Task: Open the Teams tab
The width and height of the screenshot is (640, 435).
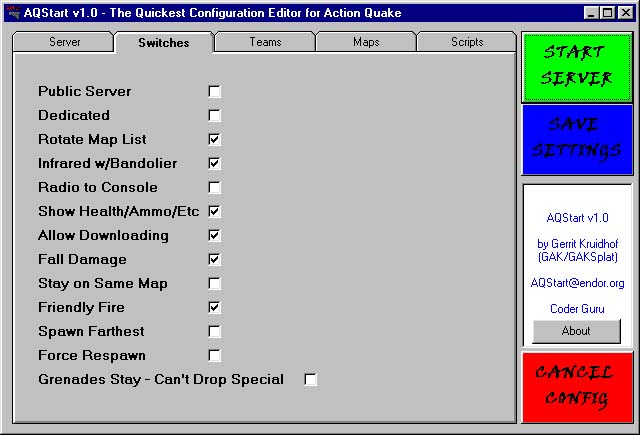Action: click(x=265, y=42)
